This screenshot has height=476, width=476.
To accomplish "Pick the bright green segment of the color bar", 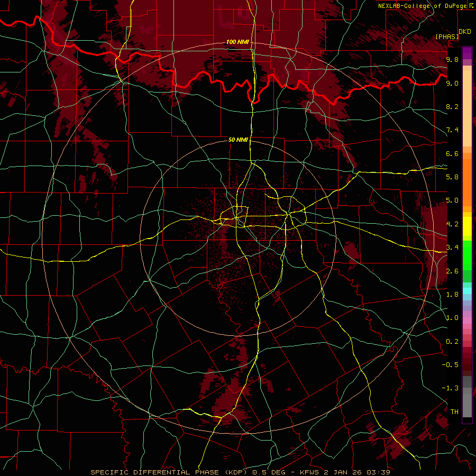I will [467, 255].
